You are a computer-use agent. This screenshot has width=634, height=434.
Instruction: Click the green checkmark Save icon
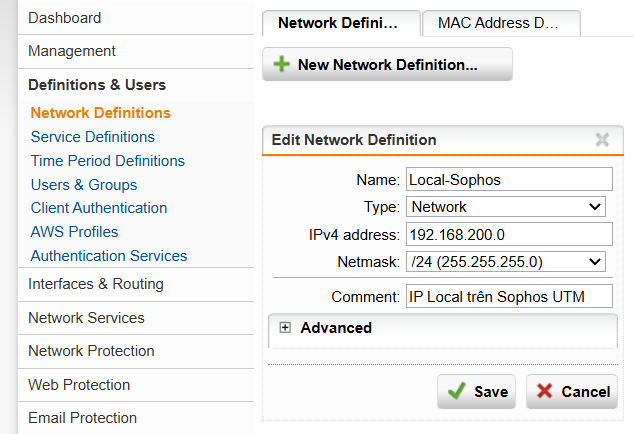(x=457, y=392)
